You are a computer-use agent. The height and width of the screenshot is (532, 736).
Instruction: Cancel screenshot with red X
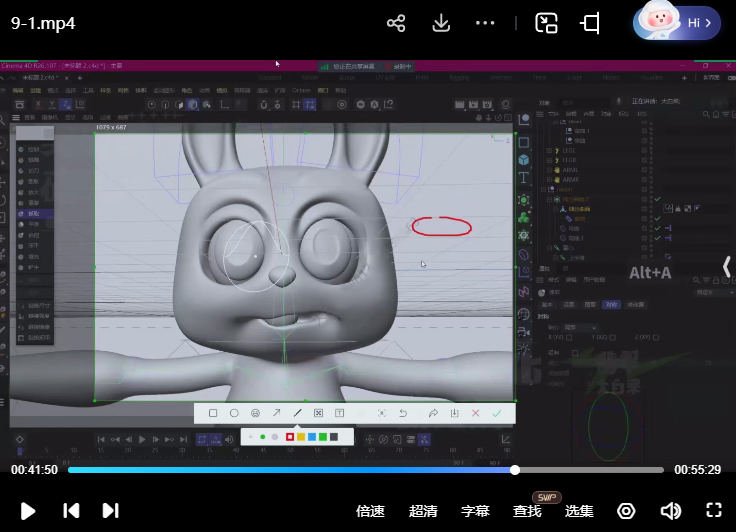pos(475,413)
